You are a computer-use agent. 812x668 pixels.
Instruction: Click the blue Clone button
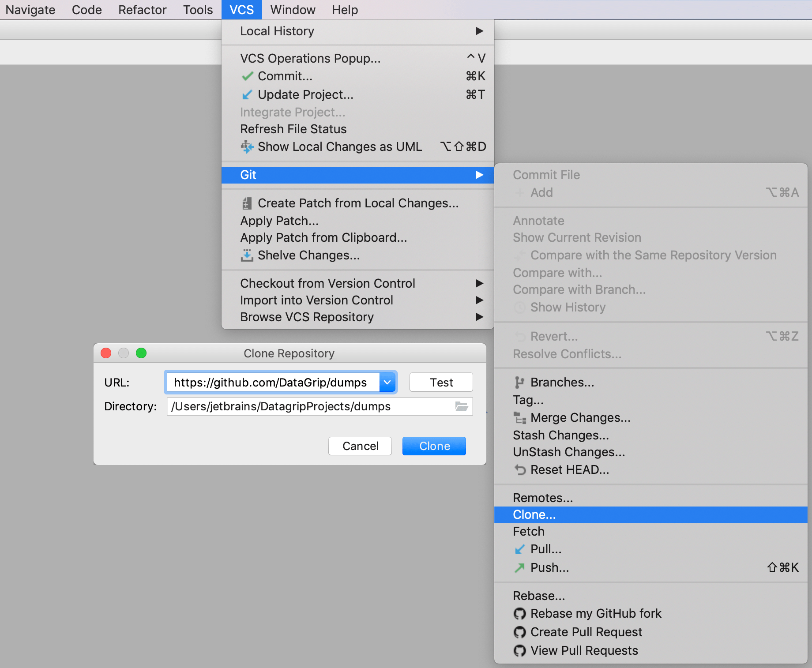(434, 446)
